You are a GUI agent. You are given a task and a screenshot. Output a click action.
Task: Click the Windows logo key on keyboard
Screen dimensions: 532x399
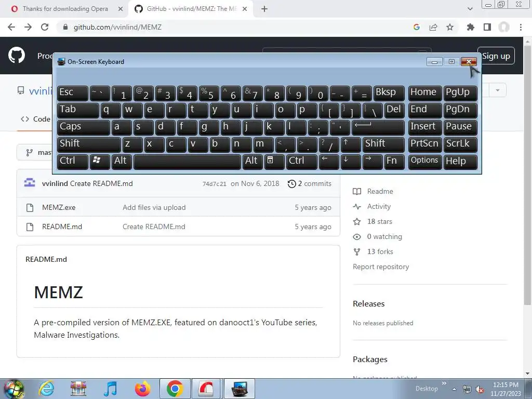pyautogui.click(x=99, y=161)
